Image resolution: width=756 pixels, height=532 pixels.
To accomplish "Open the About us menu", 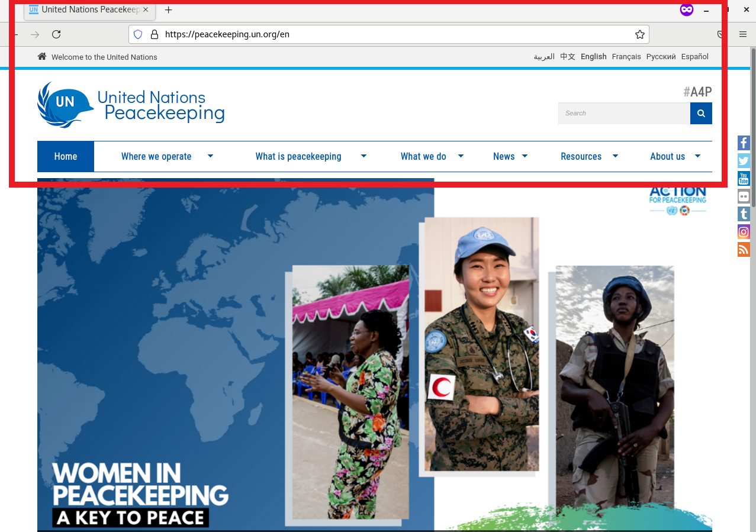I will coord(667,156).
